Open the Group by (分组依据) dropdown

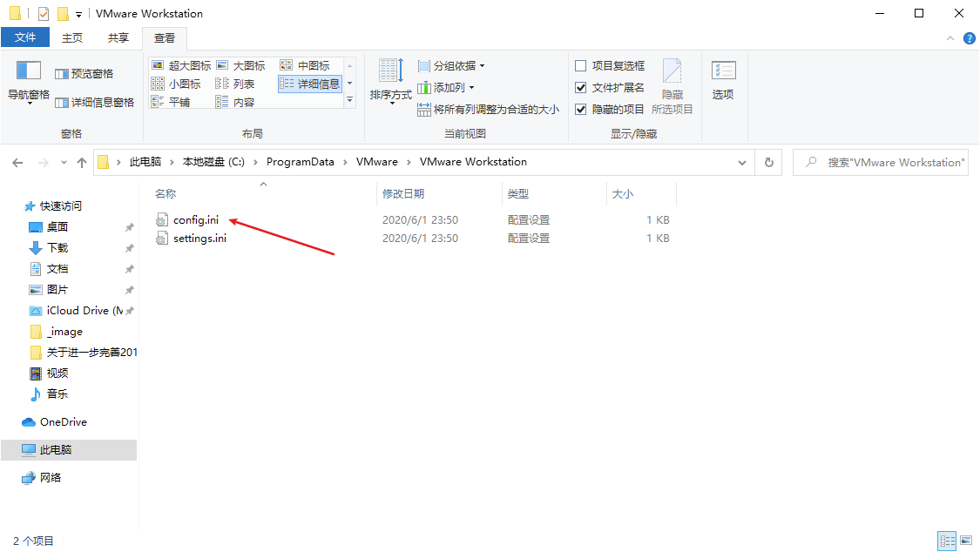click(x=451, y=65)
